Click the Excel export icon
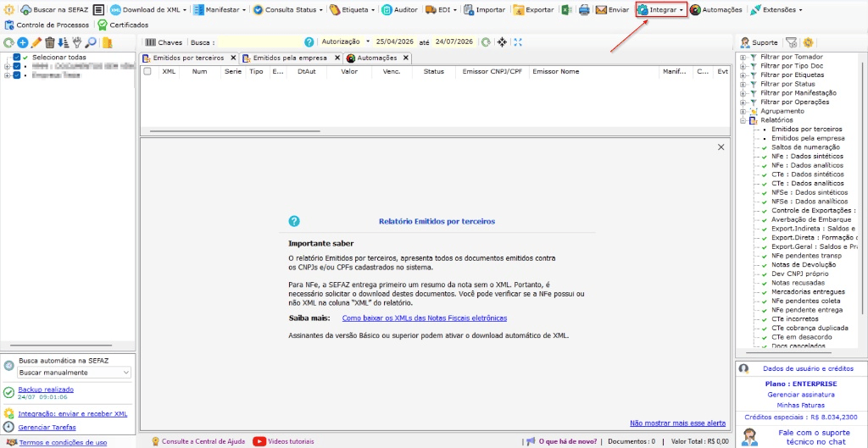 click(x=567, y=10)
